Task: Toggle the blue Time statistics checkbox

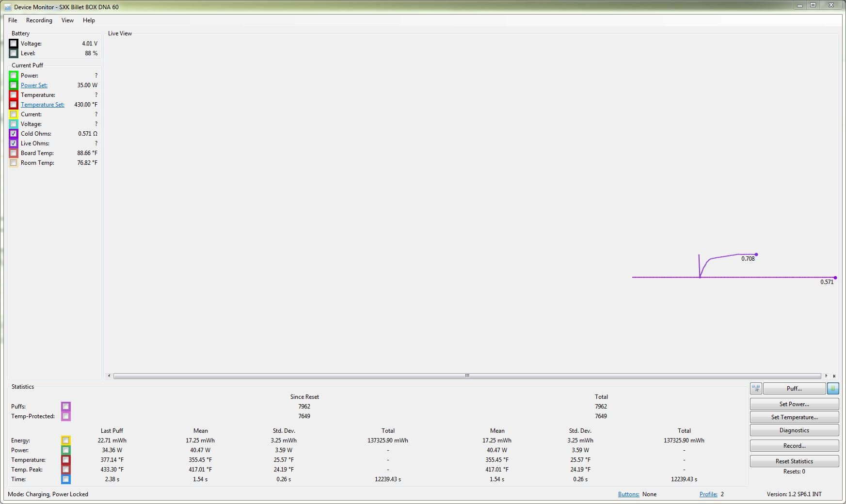Action: point(65,479)
